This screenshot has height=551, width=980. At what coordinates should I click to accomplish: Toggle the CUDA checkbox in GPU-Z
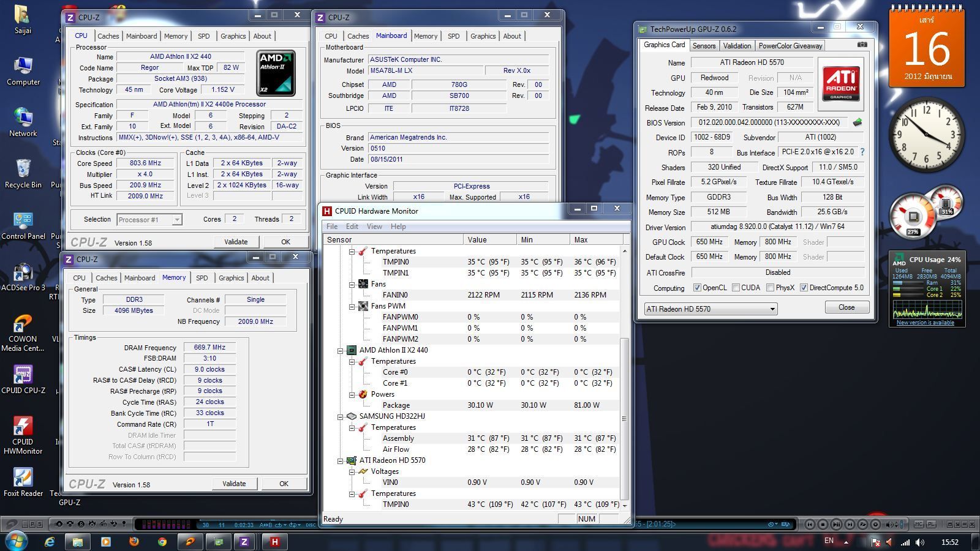(736, 288)
